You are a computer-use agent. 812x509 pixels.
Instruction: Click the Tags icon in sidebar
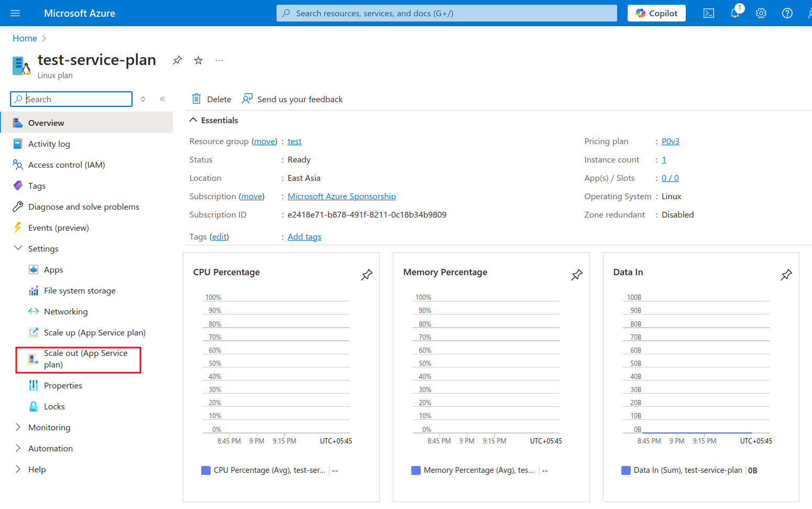18,186
